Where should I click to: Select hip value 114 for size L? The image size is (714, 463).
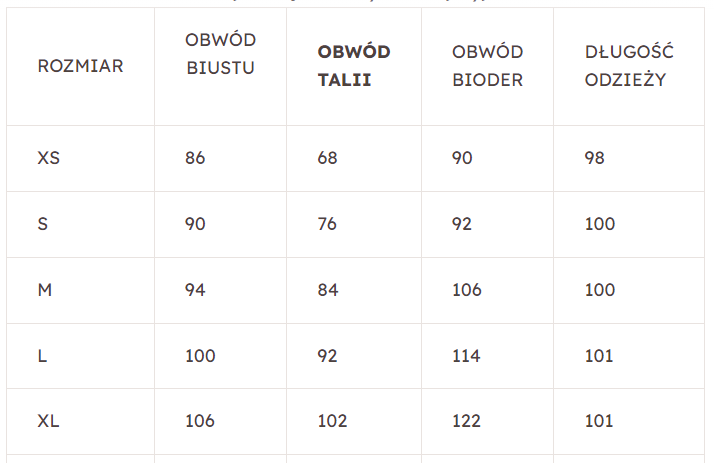pos(466,356)
